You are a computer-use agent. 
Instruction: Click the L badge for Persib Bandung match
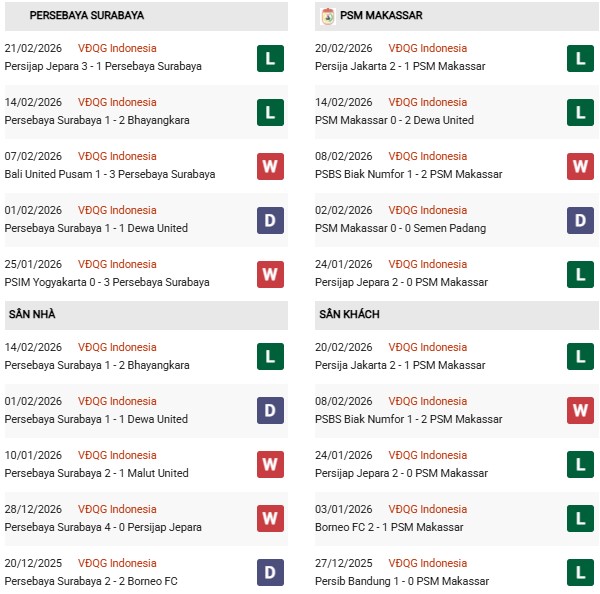click(581, 573)
